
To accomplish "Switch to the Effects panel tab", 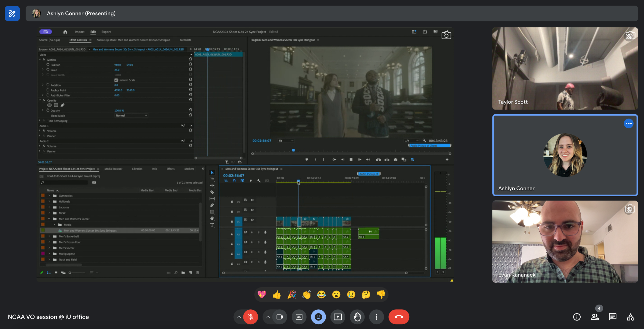I will click(170, 169).
